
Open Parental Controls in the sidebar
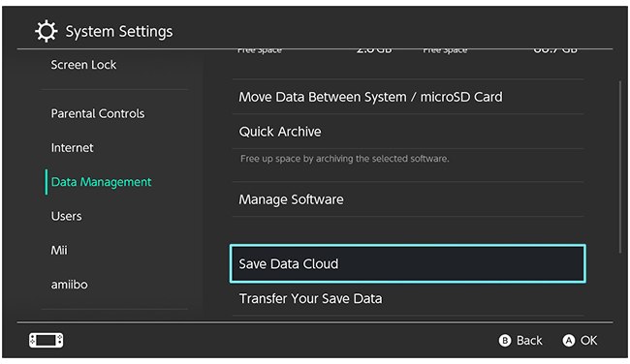[98, 113]
